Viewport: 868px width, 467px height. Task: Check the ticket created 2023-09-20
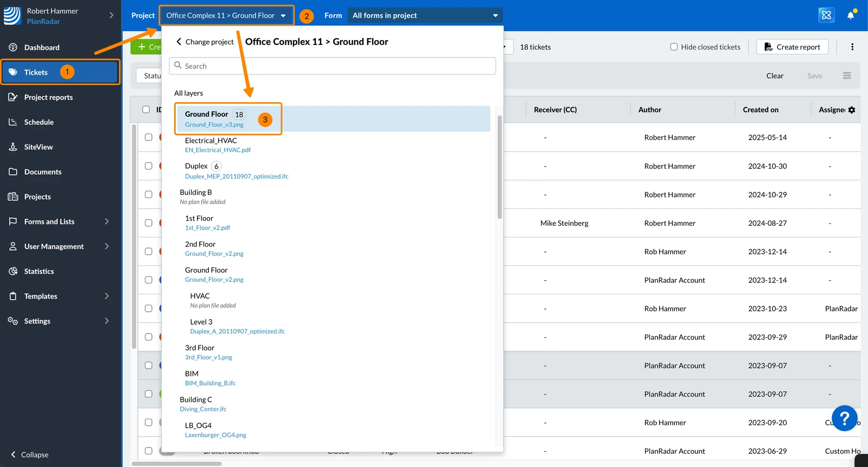click(149, 422)
